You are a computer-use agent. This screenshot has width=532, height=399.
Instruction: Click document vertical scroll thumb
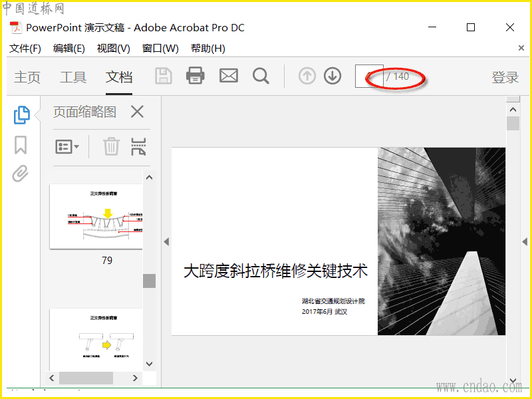(513, 123)
